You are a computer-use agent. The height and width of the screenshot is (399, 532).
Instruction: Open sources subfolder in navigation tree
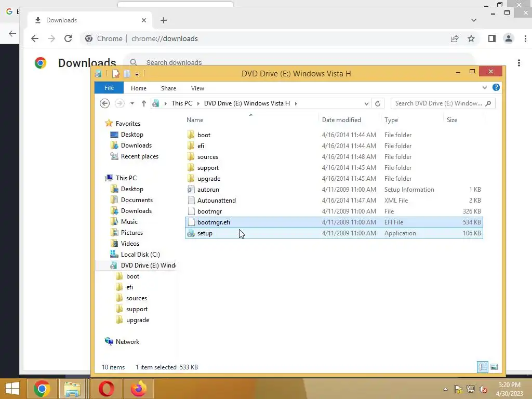click(x=137, y=298)
